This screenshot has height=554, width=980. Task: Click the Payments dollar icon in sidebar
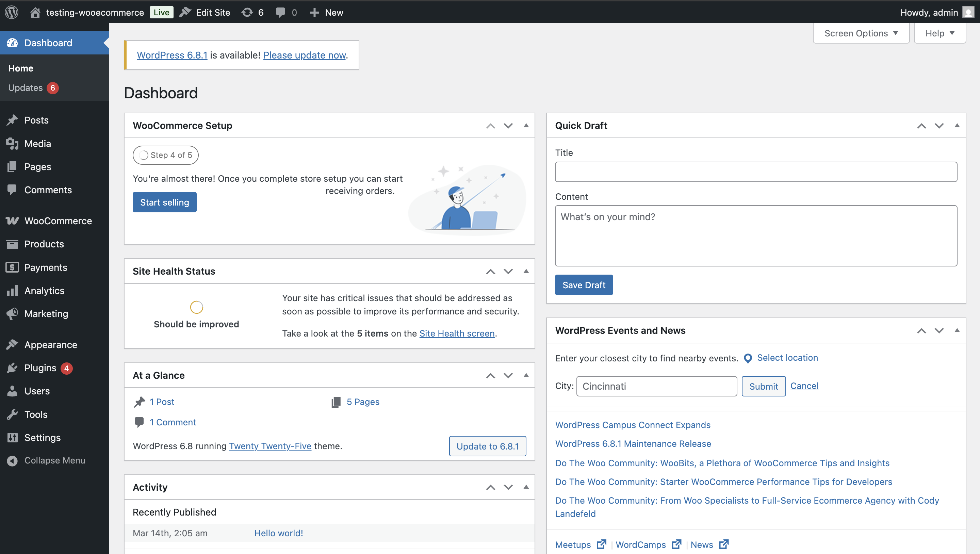click(12, 267)
